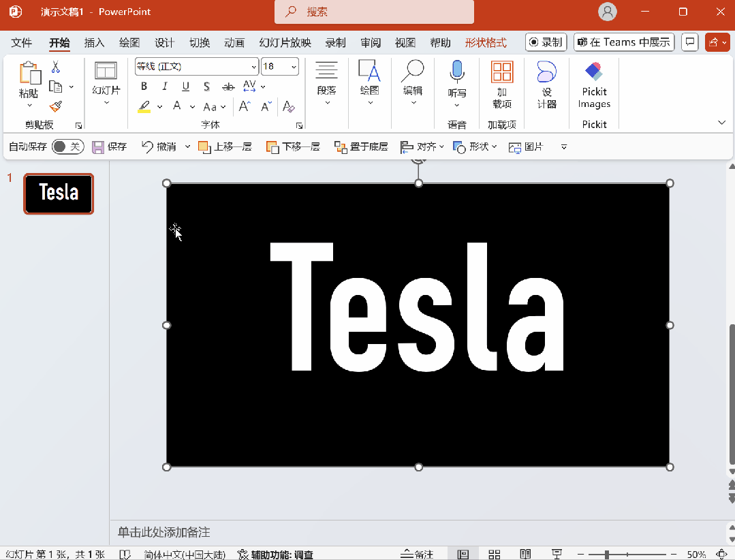This screenshot has width=735, height=560.
Task: Clear all text formatting
Action: (288, 106)
